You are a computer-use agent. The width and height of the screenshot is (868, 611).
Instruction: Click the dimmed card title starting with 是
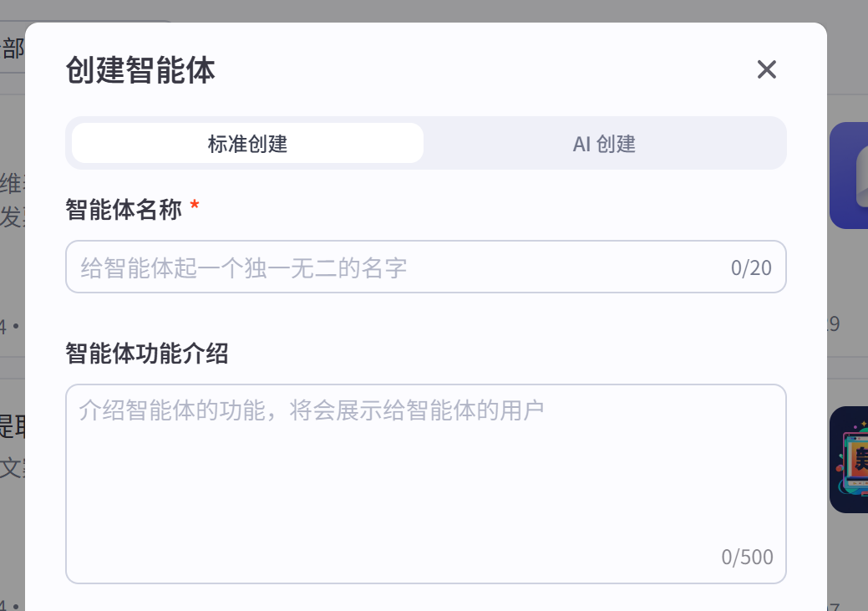[12, 426]
